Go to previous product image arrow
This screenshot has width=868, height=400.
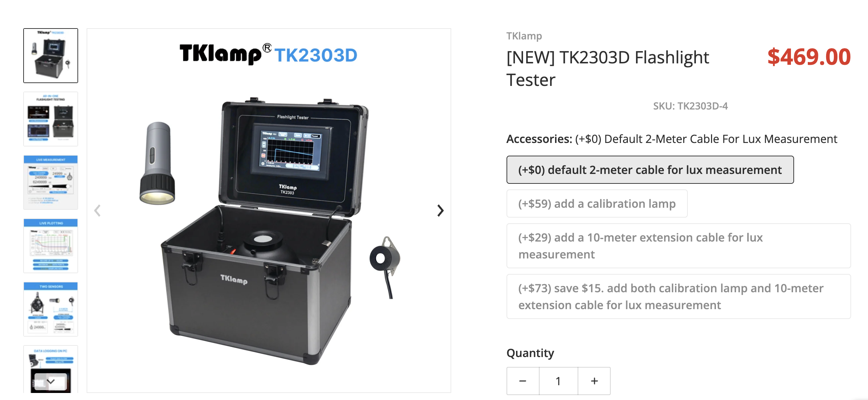click(x=98, y=211)
